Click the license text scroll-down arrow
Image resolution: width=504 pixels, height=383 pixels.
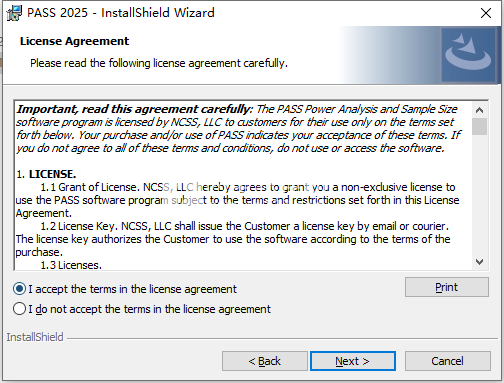click(x=479, y=262)
